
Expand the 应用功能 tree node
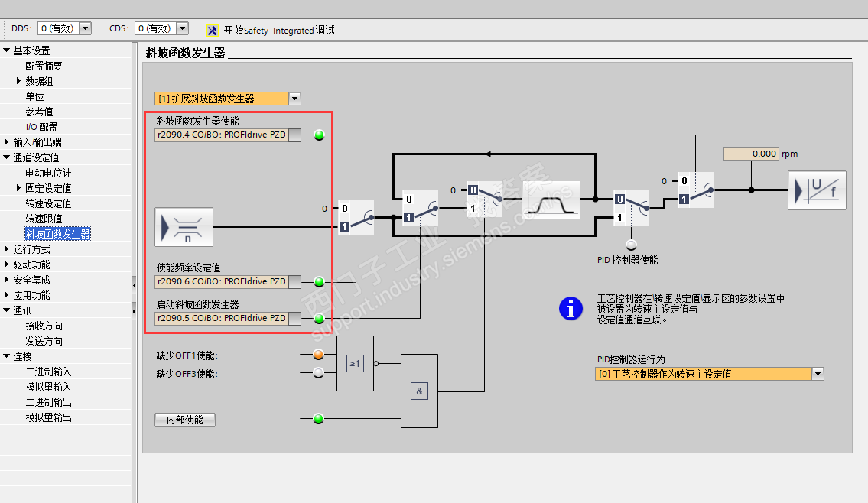(x=7, y=295)
